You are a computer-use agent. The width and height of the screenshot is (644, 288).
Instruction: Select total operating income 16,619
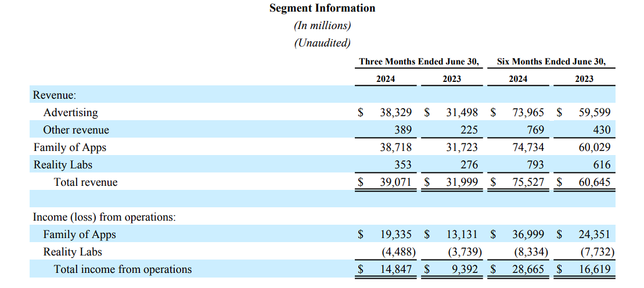tap(595, 269)
